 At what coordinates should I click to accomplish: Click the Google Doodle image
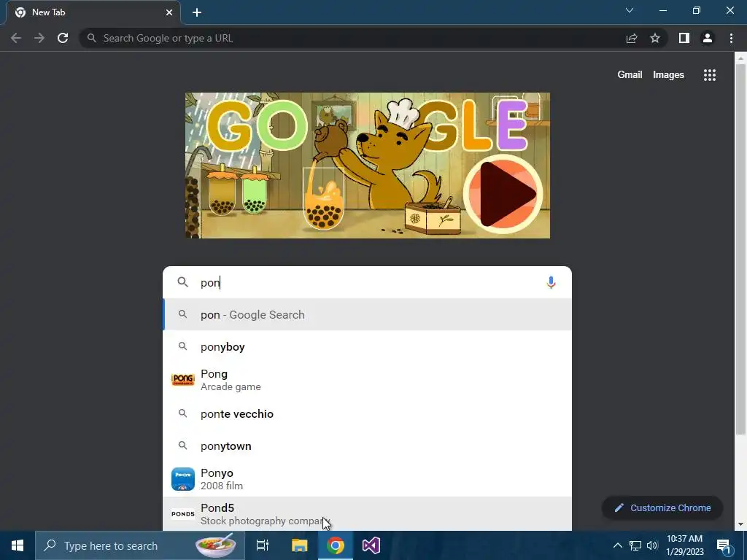[368, 166]
